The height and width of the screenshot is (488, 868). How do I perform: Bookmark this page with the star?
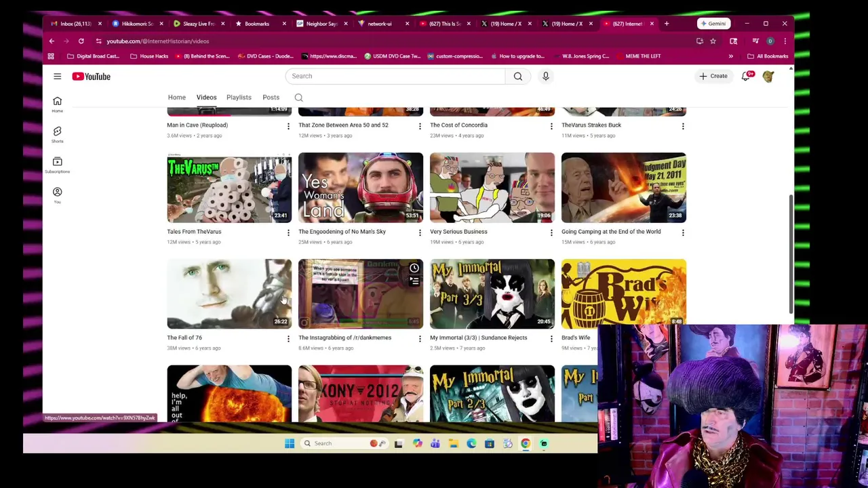[x=713, y=41]
